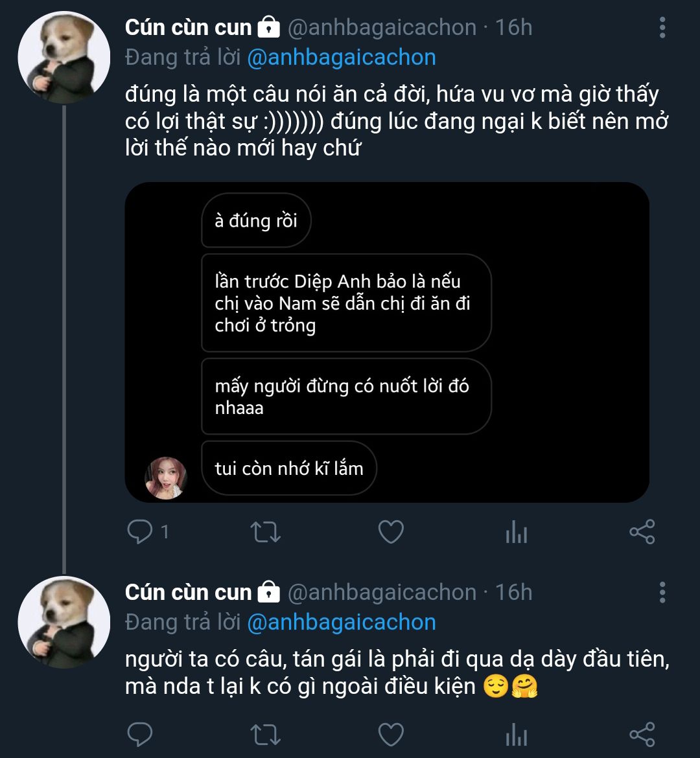
Task: Open more options on second tweet
Action: click(x=662, y=592)
